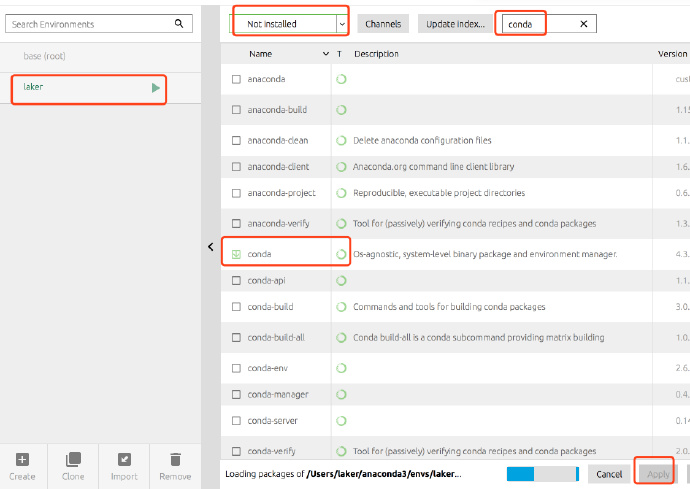
Task: Click the type circle icon for anaconda-project
Action: 341,193
